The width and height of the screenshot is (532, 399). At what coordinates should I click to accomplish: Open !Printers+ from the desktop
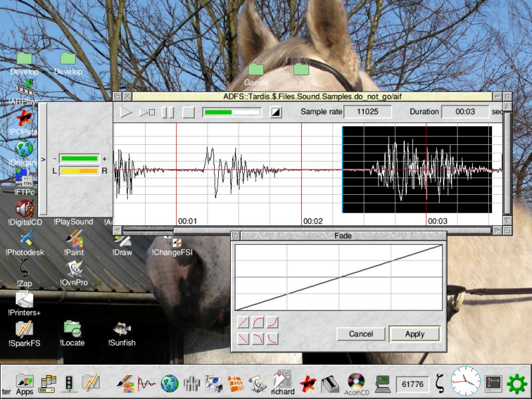pyautogui.click(x=24, y=304)
